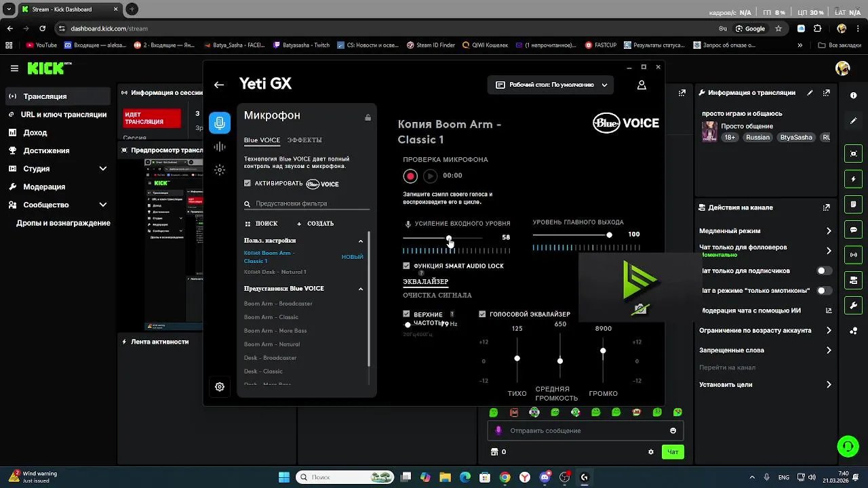Screen dimensions: 868x488
Task: Toggle subscribers-only chat switch
Action: pyautogui.click(x=824, y=270)
